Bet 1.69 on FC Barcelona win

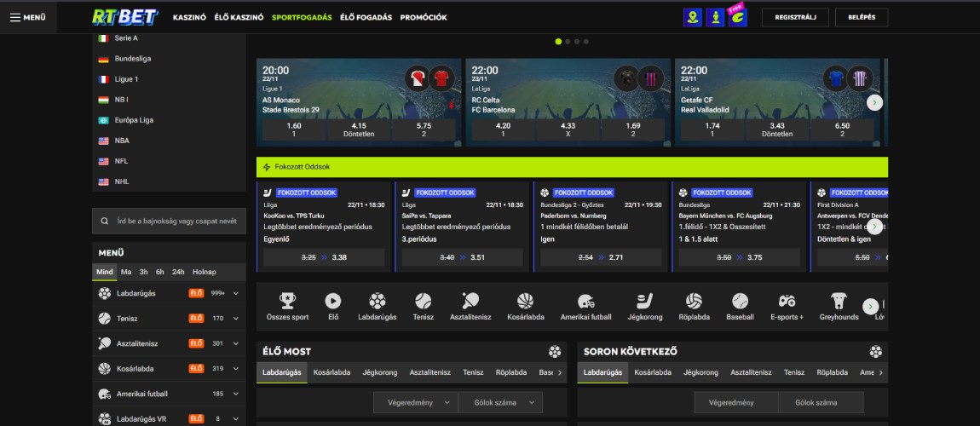[x=632, y=130]
